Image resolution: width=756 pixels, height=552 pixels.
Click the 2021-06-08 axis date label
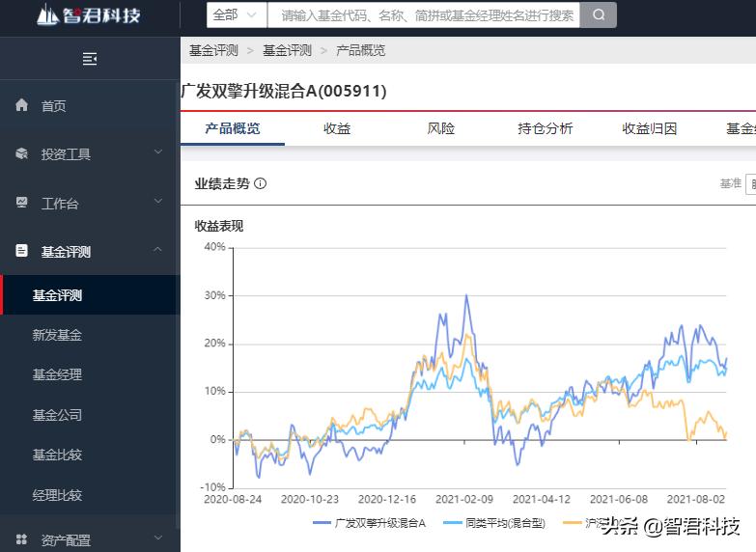pos(619,500)
